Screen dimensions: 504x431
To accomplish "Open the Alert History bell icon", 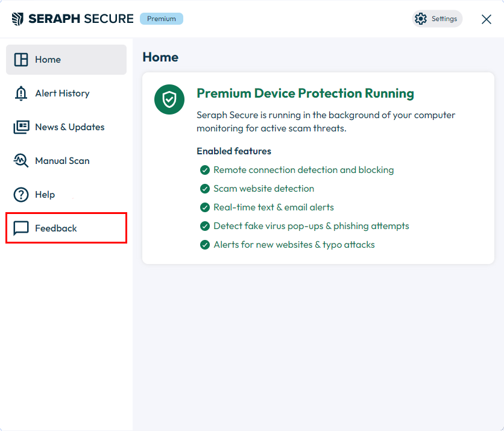I will 21,93.
